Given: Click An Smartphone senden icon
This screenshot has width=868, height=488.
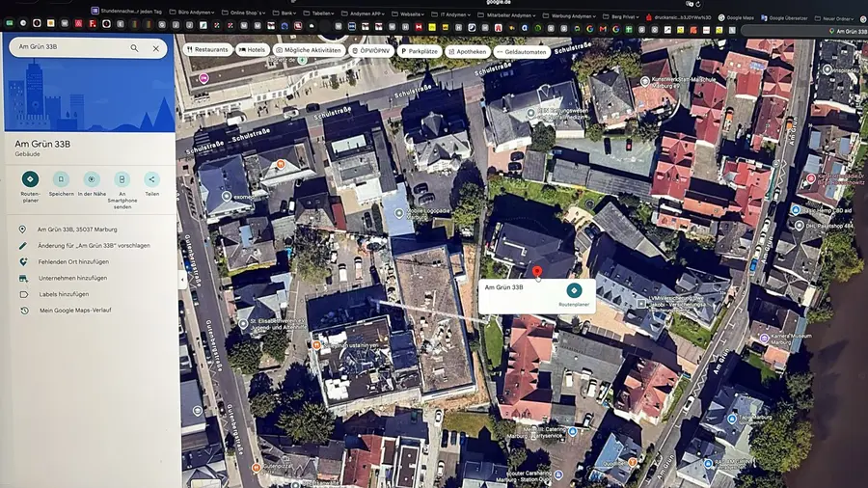Looking at the screenshot, I should click(122, 179).
